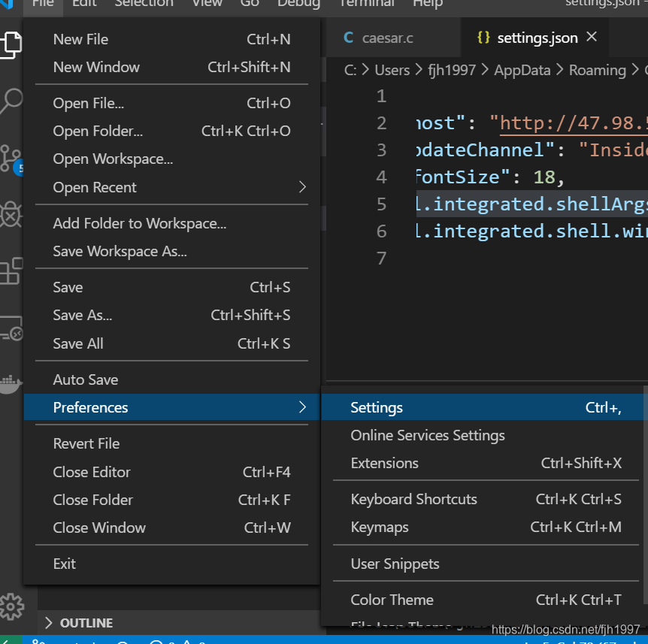Toggle the Auto Save option
The height and width of the screenshot is (644, 648).
click(86, 379)
